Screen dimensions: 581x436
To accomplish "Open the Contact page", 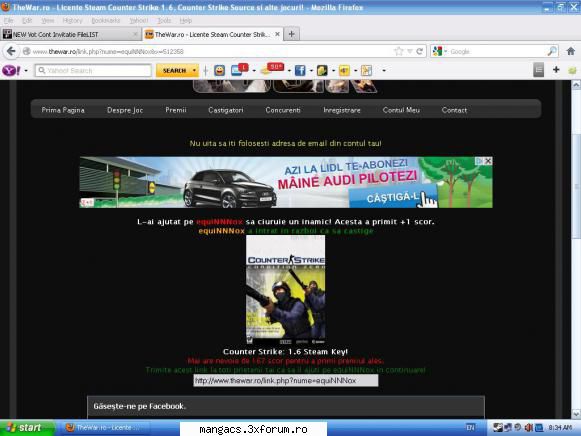I will (x=454, y=110).
